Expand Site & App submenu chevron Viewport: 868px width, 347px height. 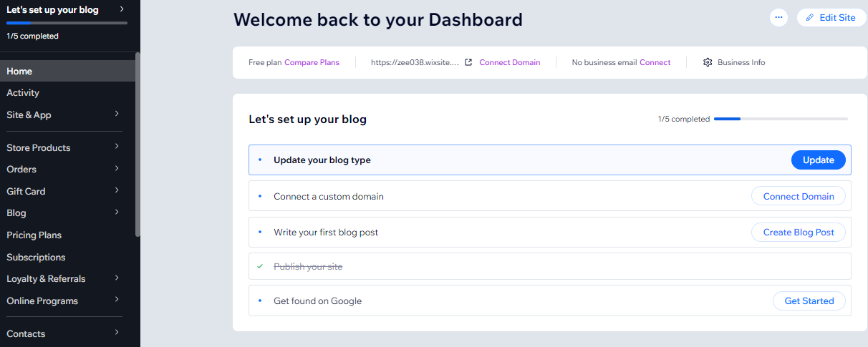tap(116, 114)
